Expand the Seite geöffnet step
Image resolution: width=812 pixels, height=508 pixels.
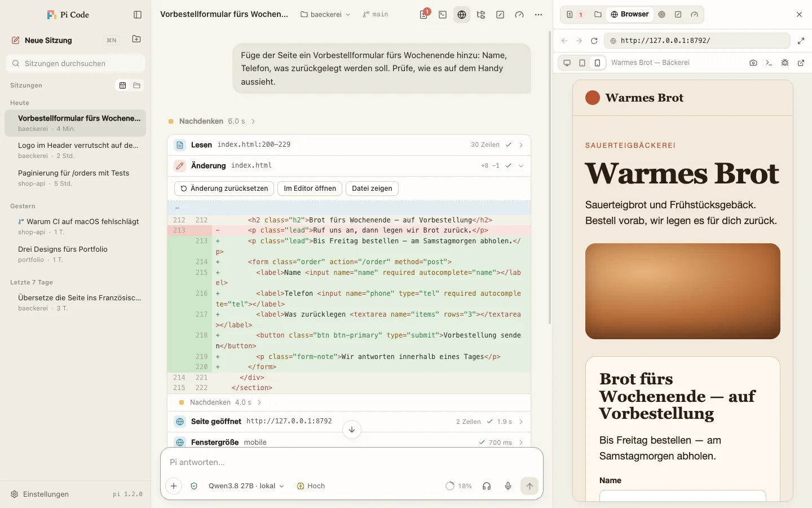coord(349,422)
